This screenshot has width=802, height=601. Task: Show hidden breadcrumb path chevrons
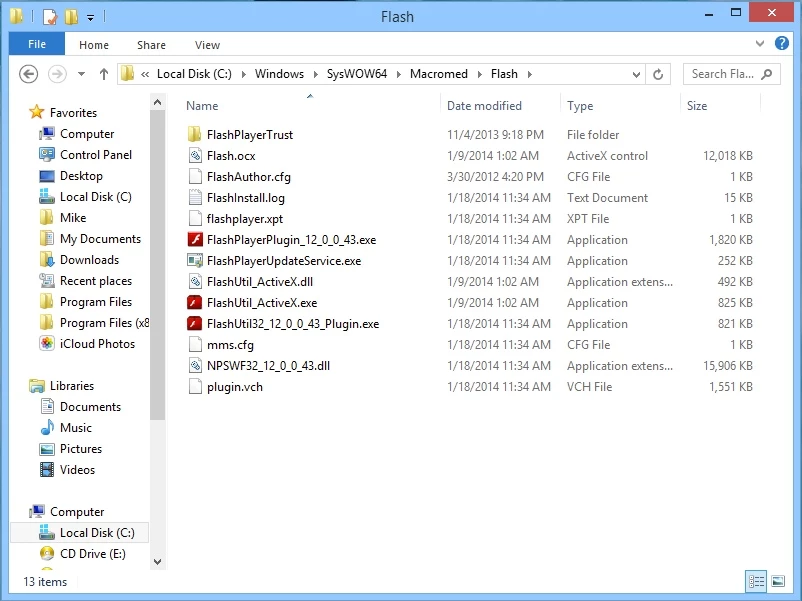(x=145, y=75)
